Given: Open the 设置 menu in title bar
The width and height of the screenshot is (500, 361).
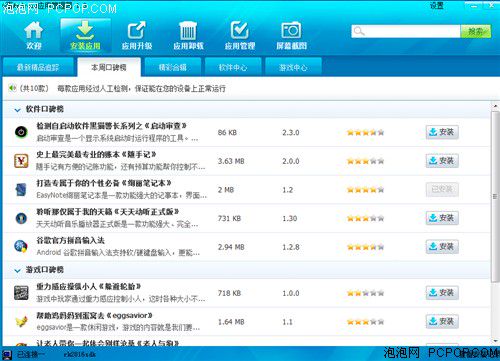Looking at the screenshot, I should (x=436, y=6).
